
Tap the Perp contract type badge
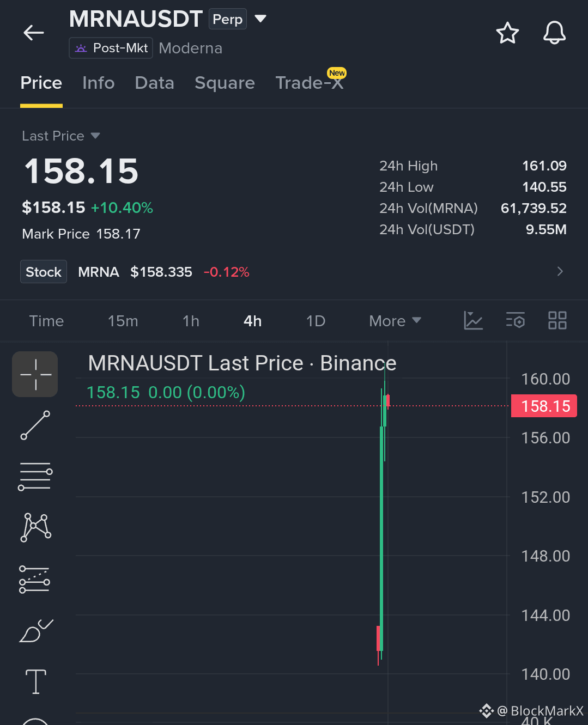[x=228, y=19]
